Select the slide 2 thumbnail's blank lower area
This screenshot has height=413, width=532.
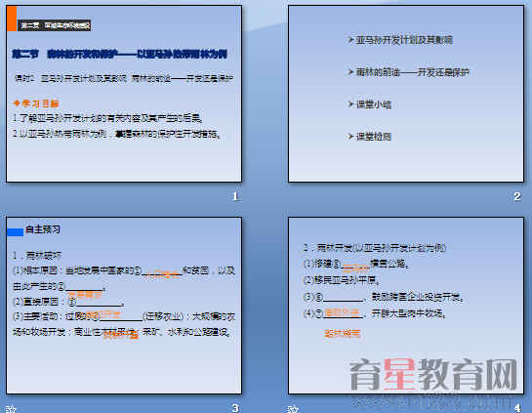(x=406, y=163)
